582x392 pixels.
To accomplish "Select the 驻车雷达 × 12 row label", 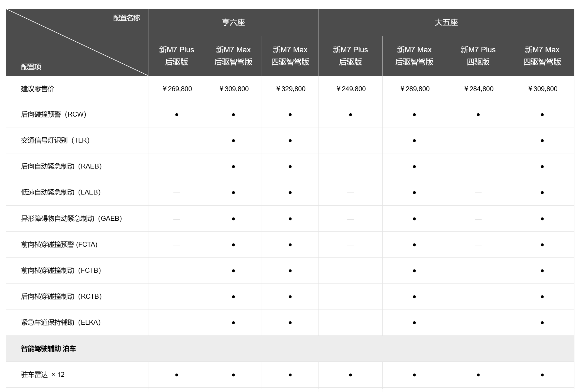I will click(x=43, y=375).
